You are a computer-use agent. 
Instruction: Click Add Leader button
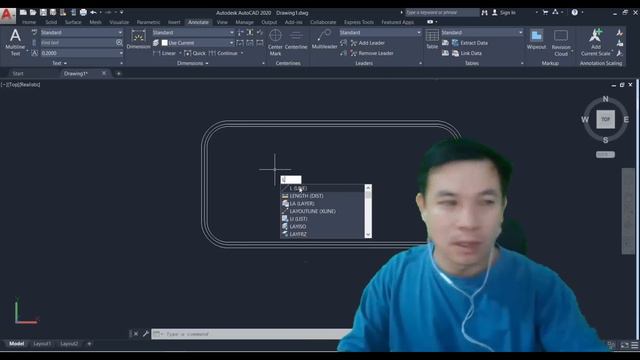coord(368,43)
